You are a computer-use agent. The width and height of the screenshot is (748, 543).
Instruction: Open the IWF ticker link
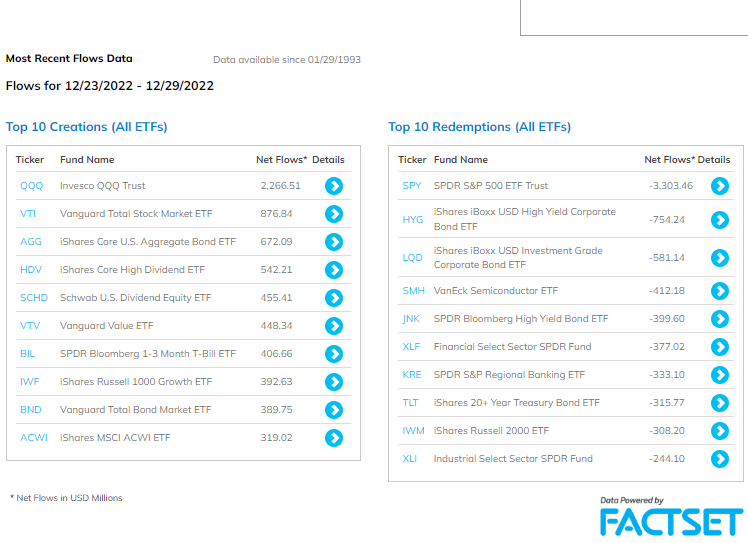[30, 382]
